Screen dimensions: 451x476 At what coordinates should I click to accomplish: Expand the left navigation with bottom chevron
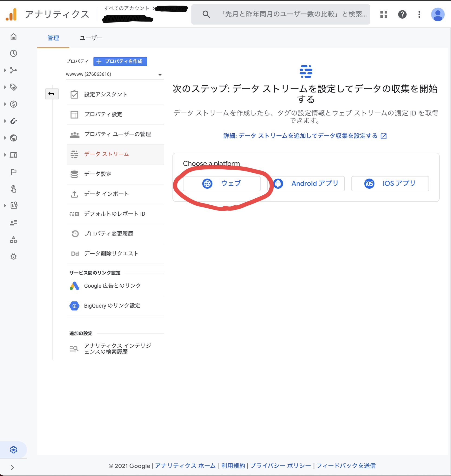[13, 467]
